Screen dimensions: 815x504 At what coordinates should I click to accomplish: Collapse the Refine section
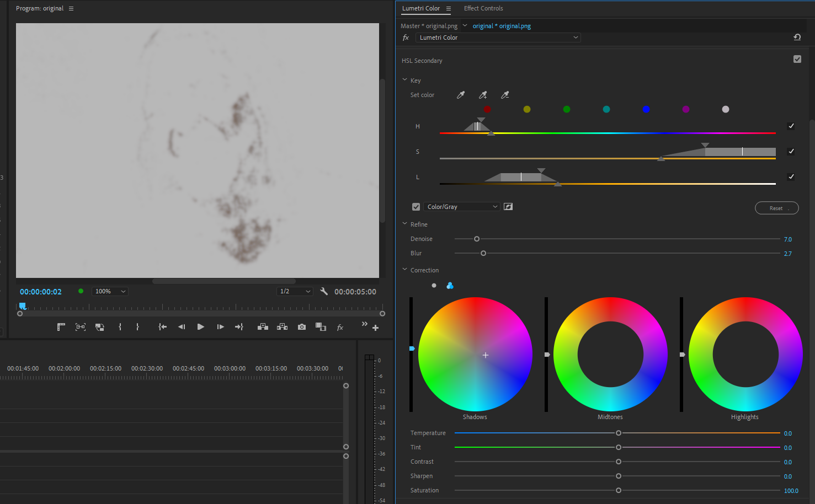click(404, 224)
